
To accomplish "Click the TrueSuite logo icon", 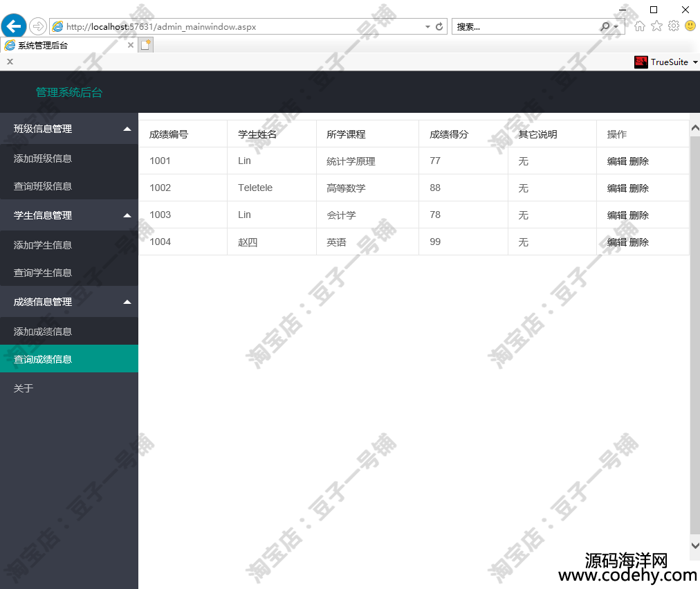I will point(641,62).
